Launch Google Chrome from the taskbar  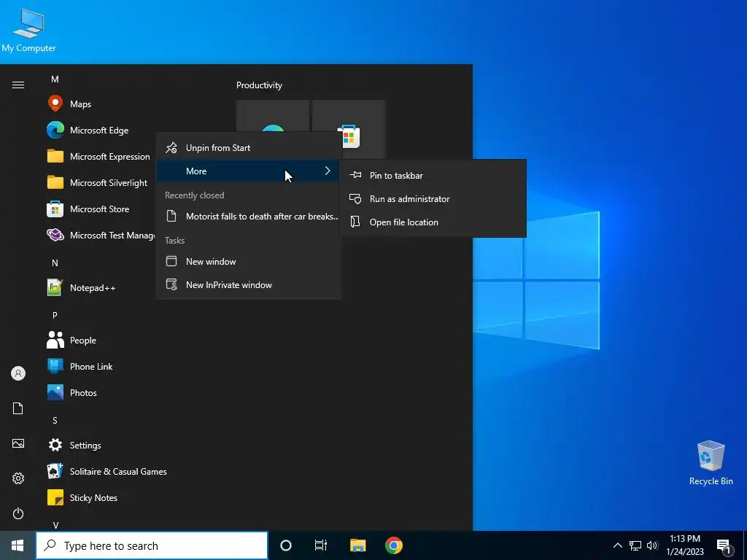pos(393,545)
